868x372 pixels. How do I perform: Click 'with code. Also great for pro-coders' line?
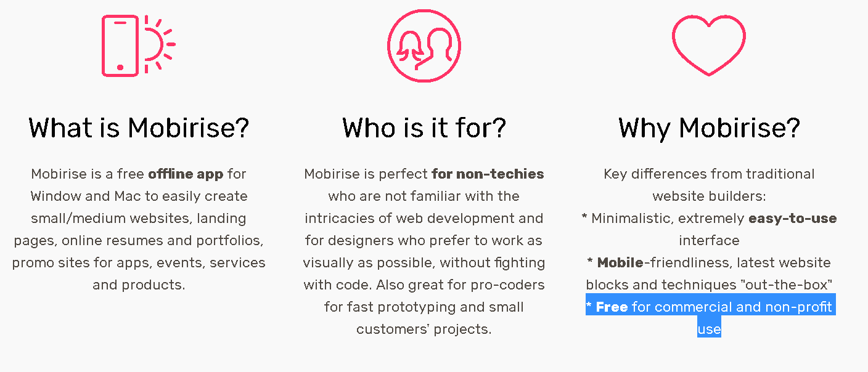point(424,285)
